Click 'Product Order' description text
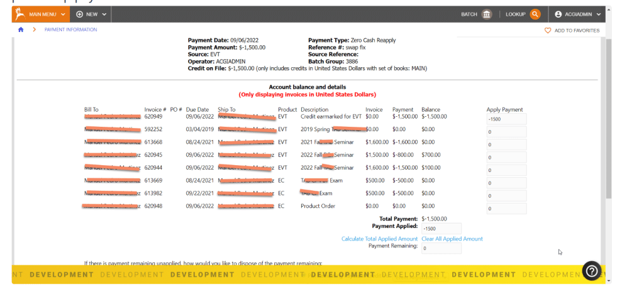This screenshot has width=644, height=292. pyautogui.click(x=318, y=206)
